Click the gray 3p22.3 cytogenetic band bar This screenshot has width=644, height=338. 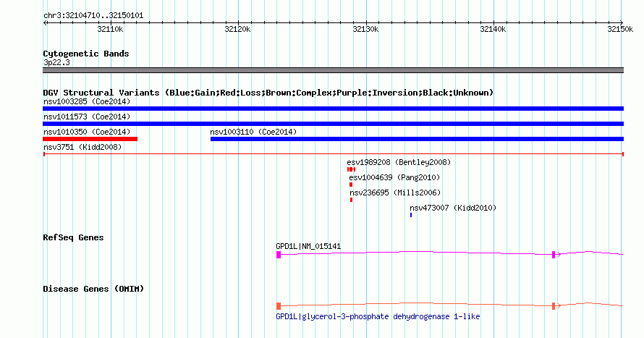click(333, 70)
